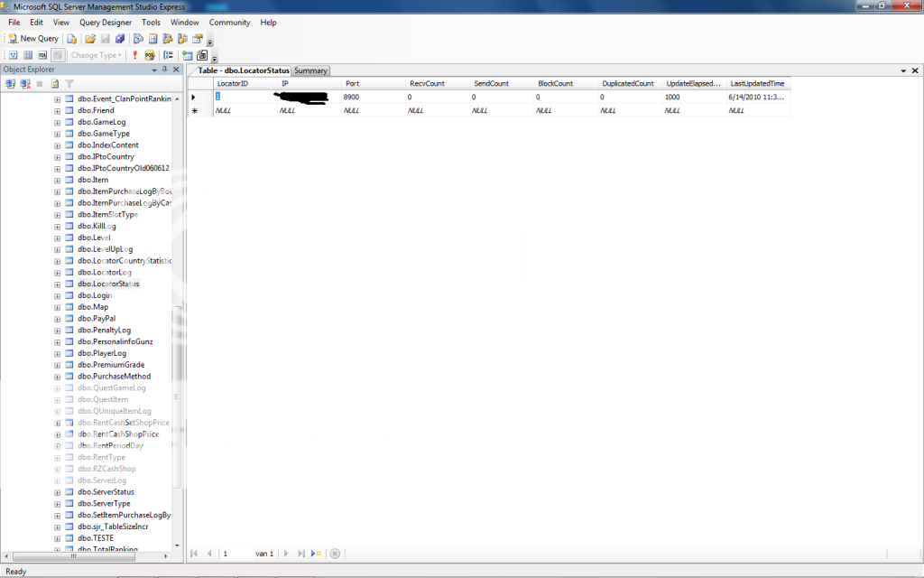Expand the dbo.ServerStatus tree node
924x578 pixels.
coord(58,492)
